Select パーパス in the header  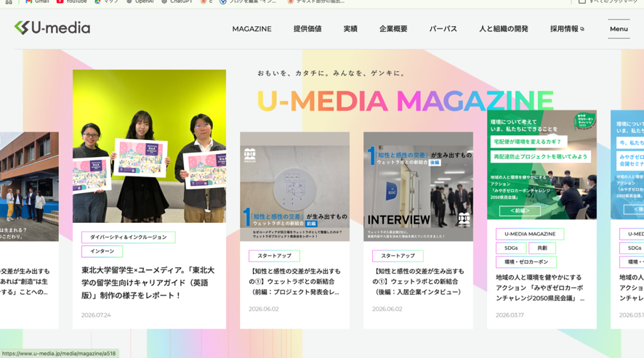(x=443, y=29)
